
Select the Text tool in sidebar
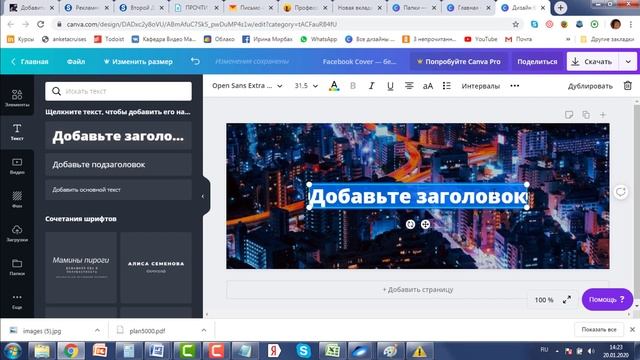click(x=17, y=132)
